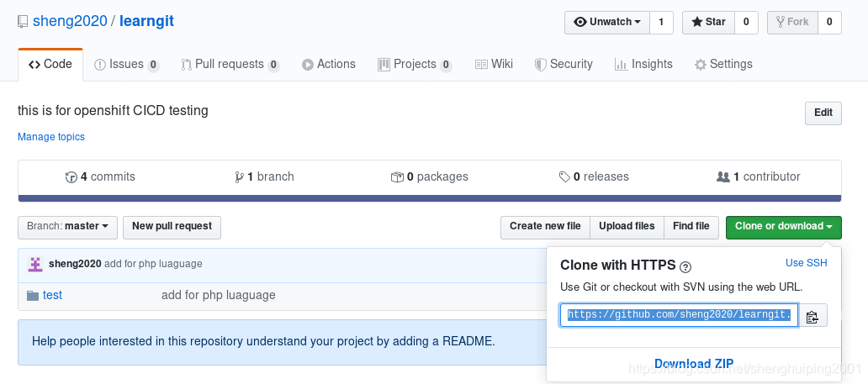The image size is (868, 384).
Task: Click the test folder icon
Action: point(33,296)
